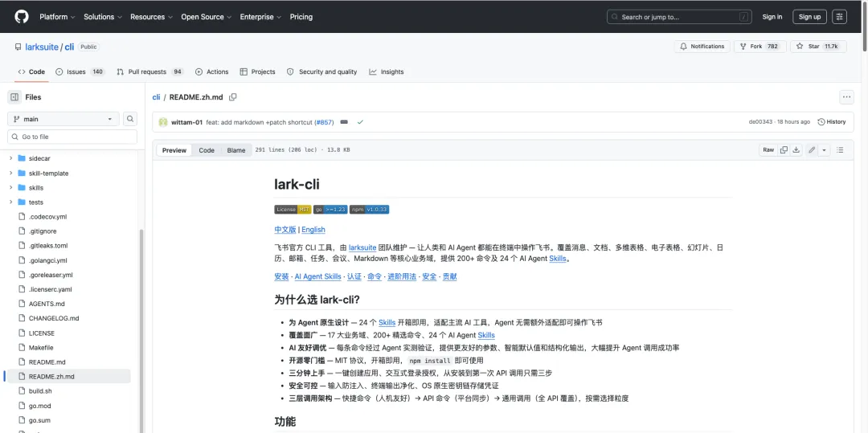This screenshot has height=433, width=868.
Task: Search files with the magnifier icon
Action: coord(130,119)
